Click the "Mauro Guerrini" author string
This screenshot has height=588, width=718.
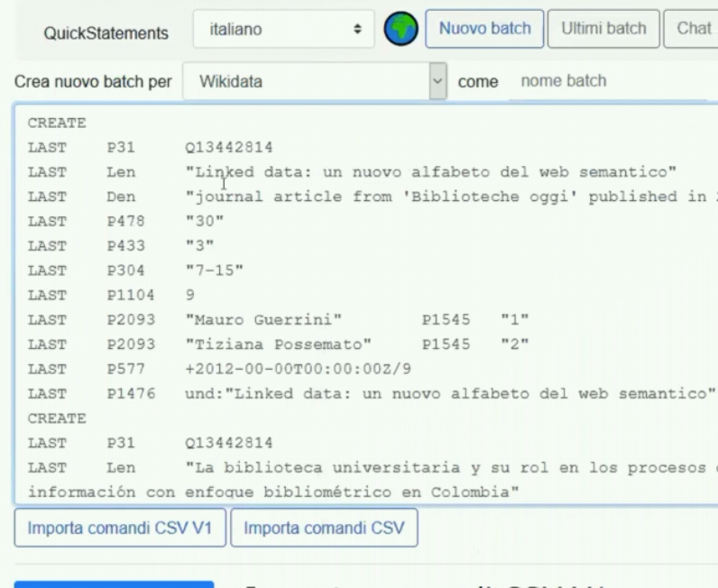[x=263, y=319]
